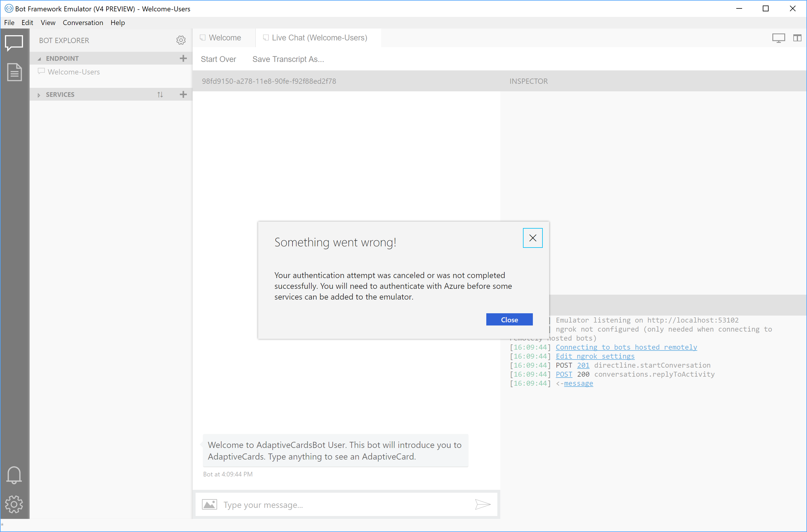
Task: Open the transcripts view from the left sidebar
Action: click(14, 72)
